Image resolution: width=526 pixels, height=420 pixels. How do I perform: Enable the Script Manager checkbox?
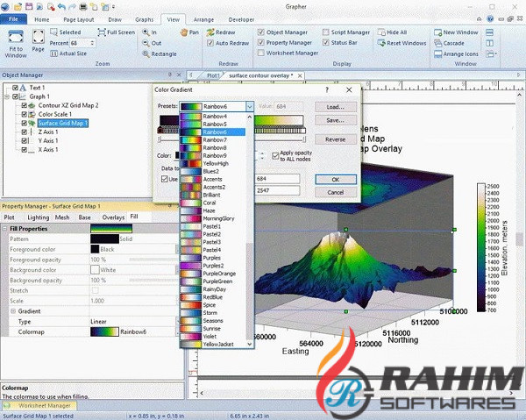325,32
